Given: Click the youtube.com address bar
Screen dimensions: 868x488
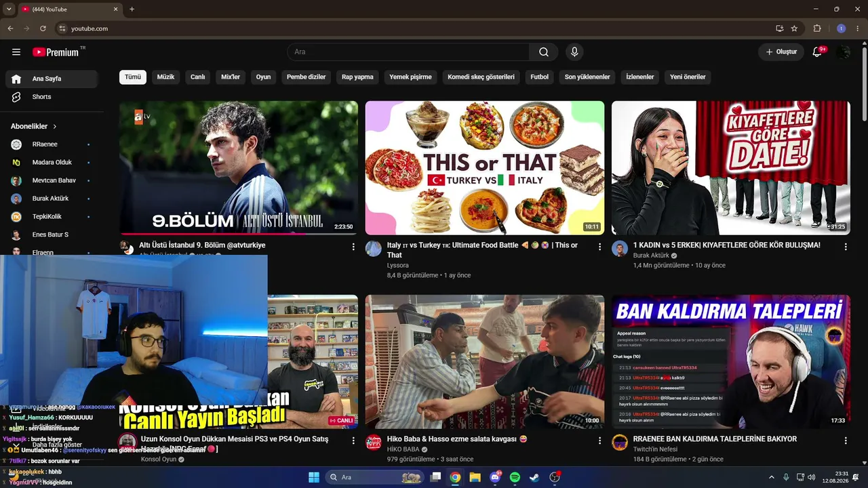Looking at the screenshot, I should tap(414, 28).
